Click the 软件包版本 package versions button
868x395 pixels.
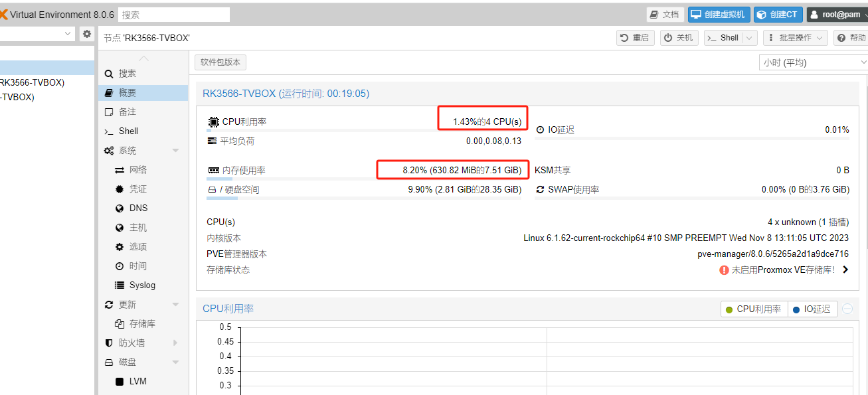pos(220,62)
